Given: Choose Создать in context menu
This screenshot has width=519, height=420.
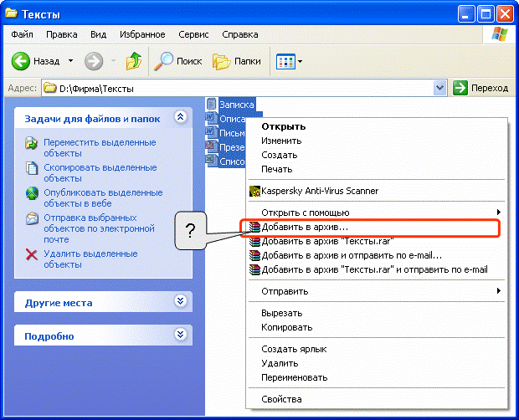Looking at the screenshot, I should (280, 155).
